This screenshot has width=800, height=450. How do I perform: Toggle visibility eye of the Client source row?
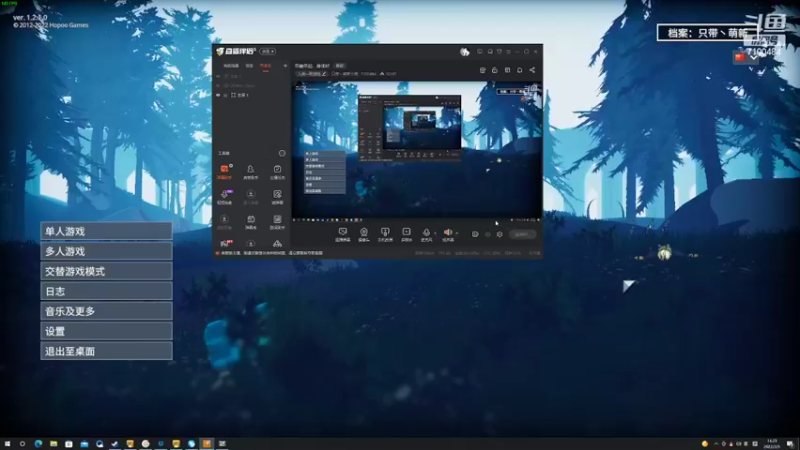click(218, 85)
